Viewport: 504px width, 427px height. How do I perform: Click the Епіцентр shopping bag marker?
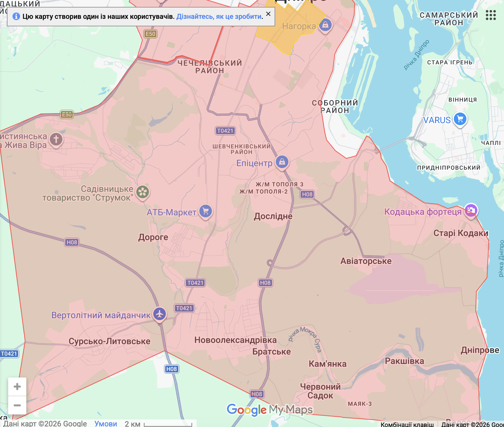click(282, 162)
